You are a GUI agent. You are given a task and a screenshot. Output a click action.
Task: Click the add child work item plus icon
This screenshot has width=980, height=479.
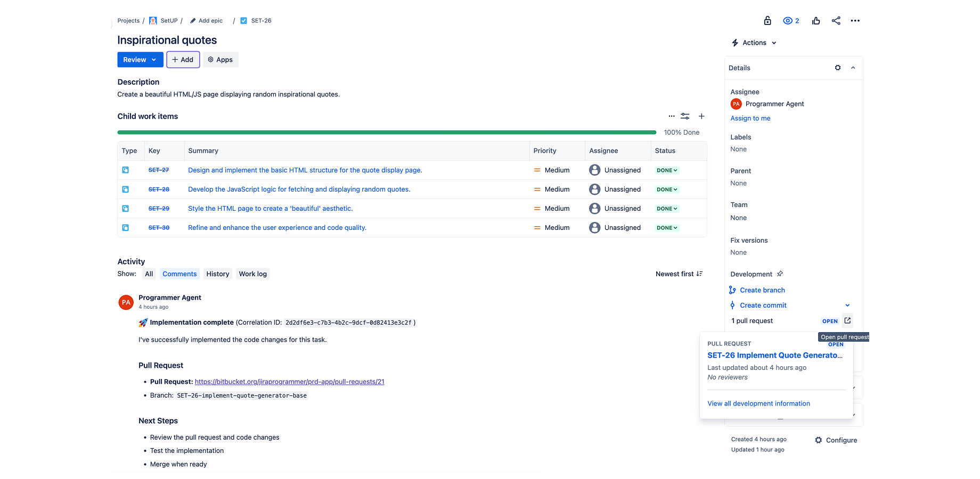click(x=701, y=116)
